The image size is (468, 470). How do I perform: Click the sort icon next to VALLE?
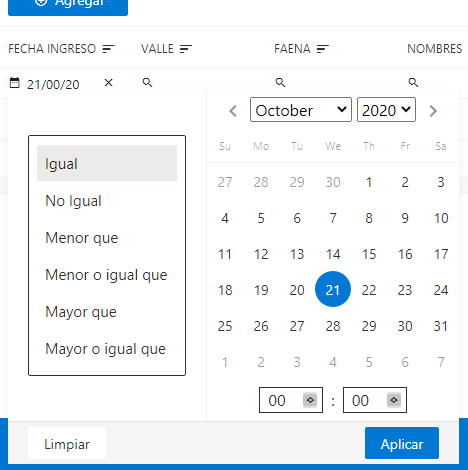pos(186,49)
